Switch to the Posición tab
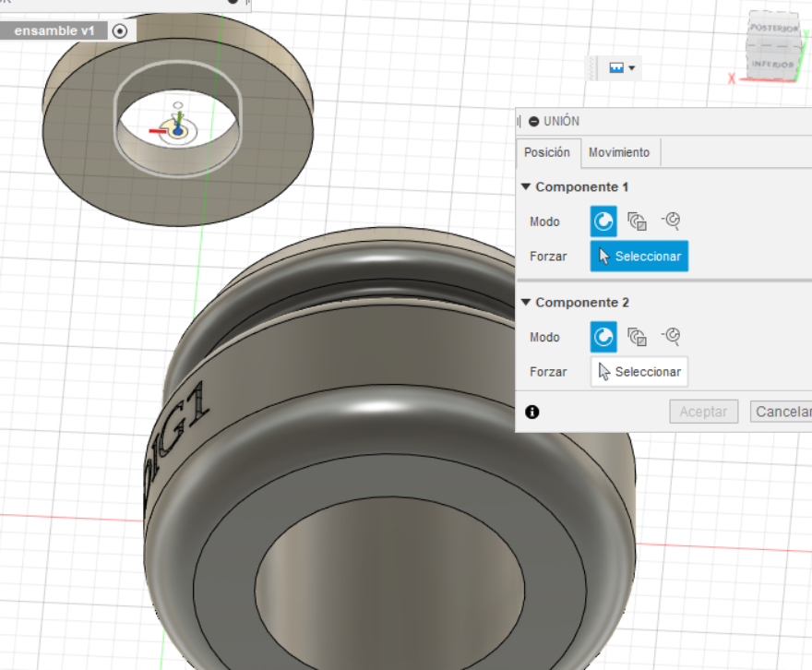Image resolution: width=812 pixels, height=670 pixels. pos(547,153)
